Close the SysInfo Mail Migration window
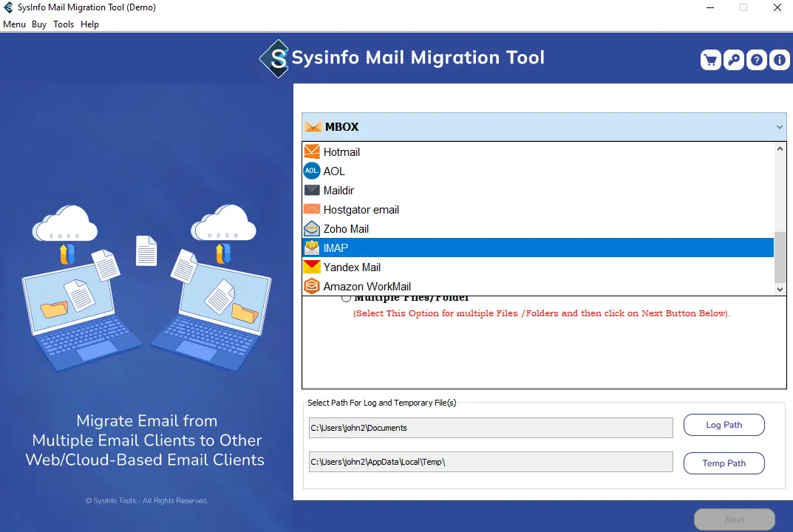 777,7
